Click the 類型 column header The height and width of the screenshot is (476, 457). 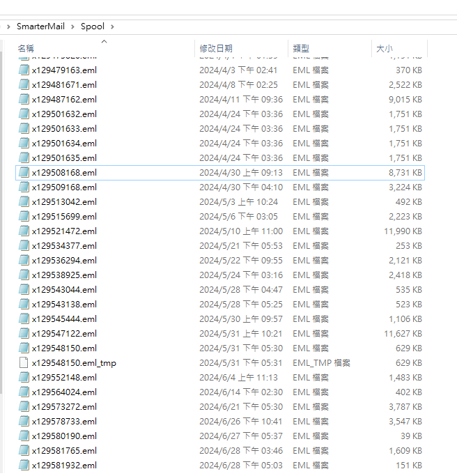point(301,49)
